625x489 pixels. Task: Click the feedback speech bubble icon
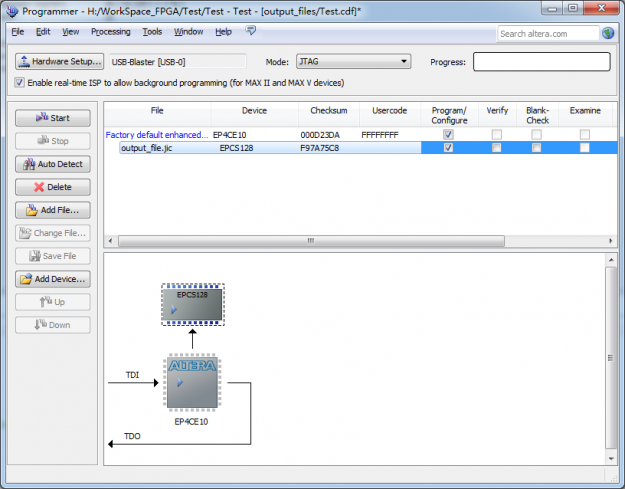click(250, 30)
